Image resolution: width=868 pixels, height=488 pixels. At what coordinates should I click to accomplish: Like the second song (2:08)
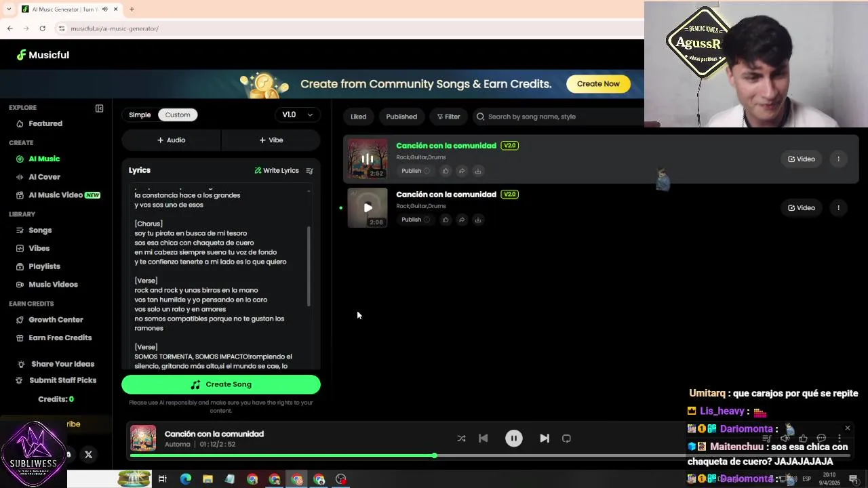[446, 220]
